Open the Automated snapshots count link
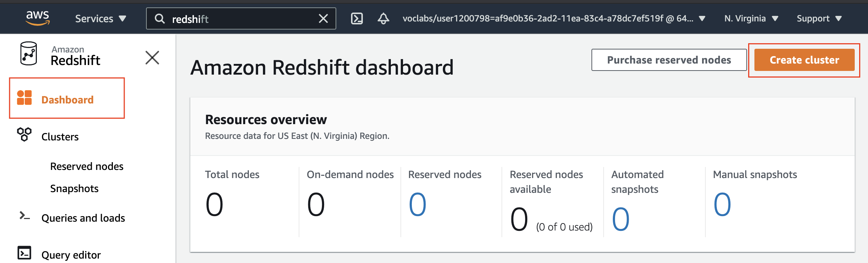Image resolution: width=868 pixels, height=263 pixels. coord(621,219)
